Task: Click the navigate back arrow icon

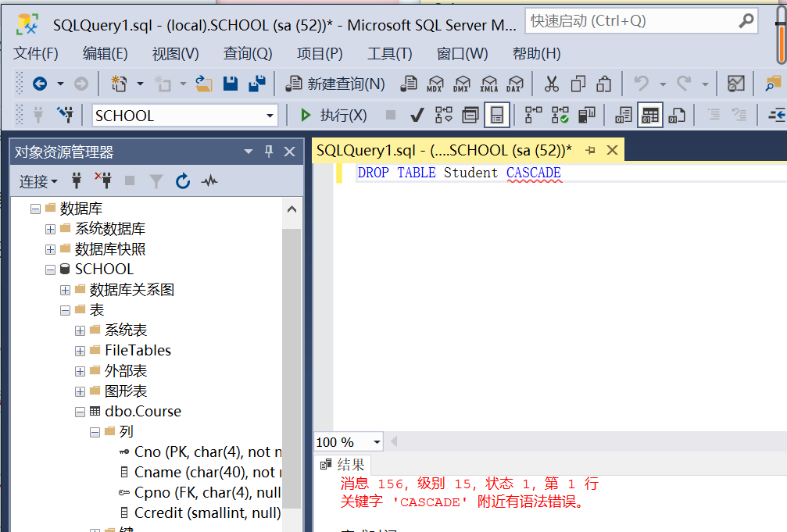Action: 40,84
